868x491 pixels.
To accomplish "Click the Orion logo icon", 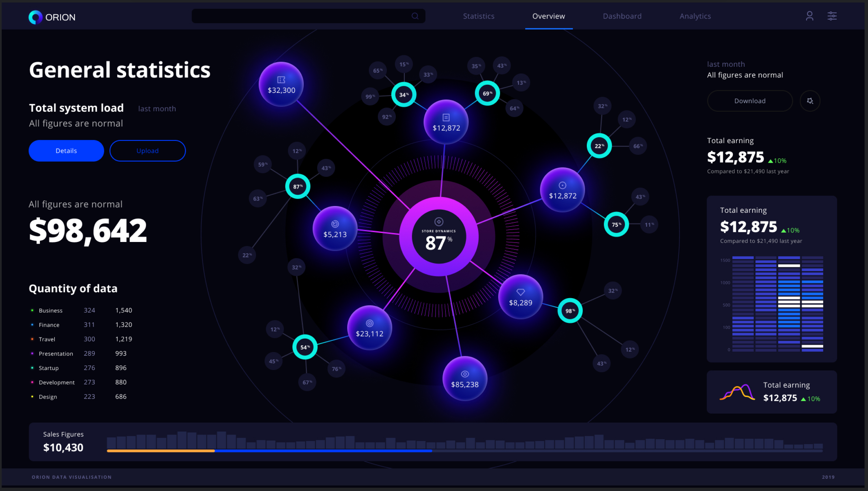I will point(35,17).
